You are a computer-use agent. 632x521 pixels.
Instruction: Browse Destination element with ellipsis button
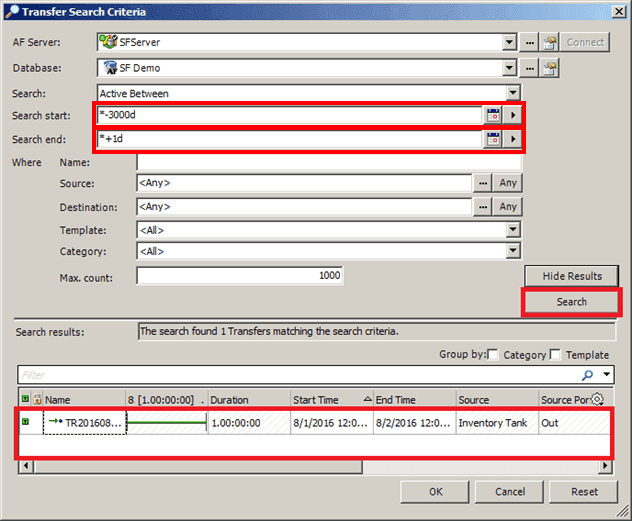[x=482, y=207]
